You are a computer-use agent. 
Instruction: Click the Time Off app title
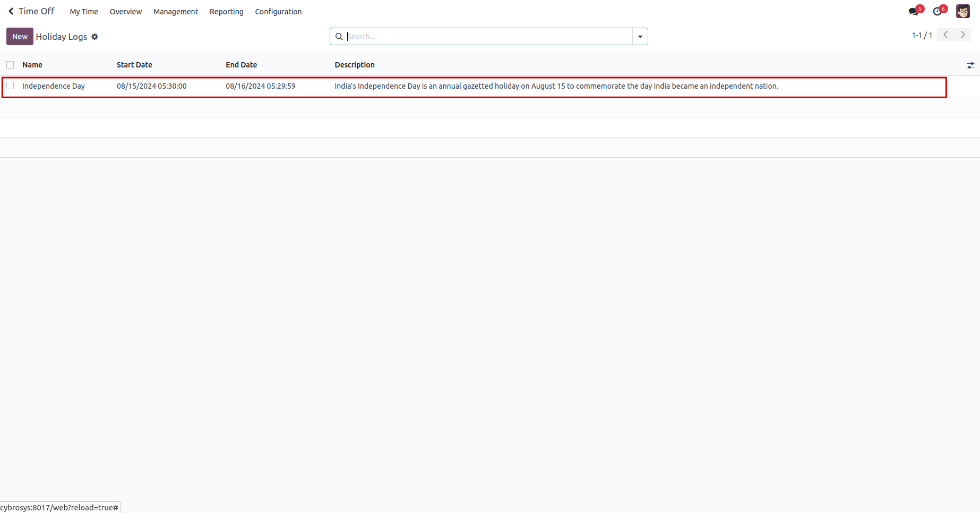[37, 11]
